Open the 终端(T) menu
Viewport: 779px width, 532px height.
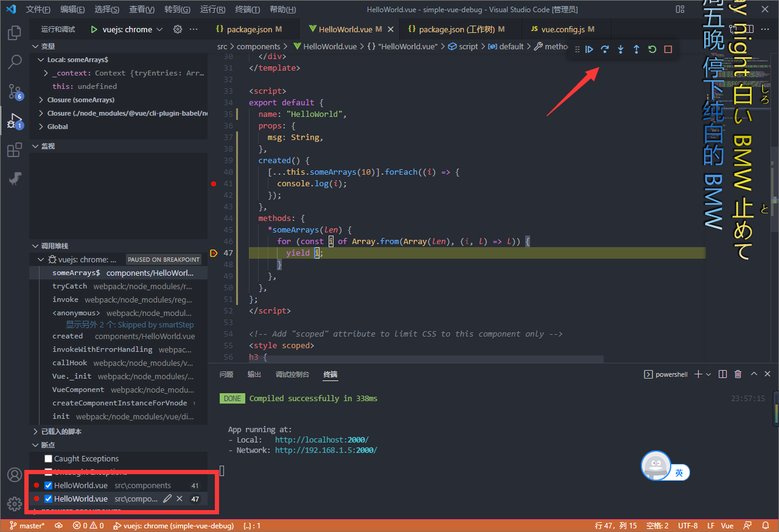tap(247, 10)
